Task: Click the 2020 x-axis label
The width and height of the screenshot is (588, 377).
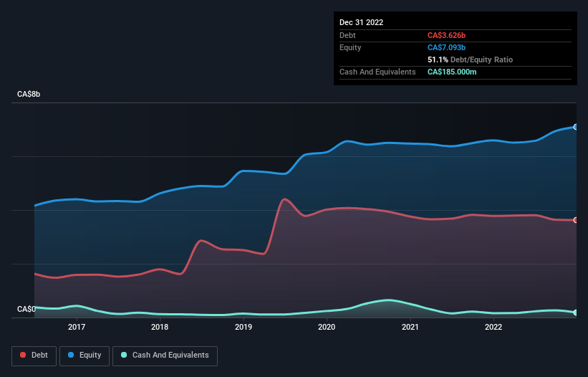Action: 327,327
